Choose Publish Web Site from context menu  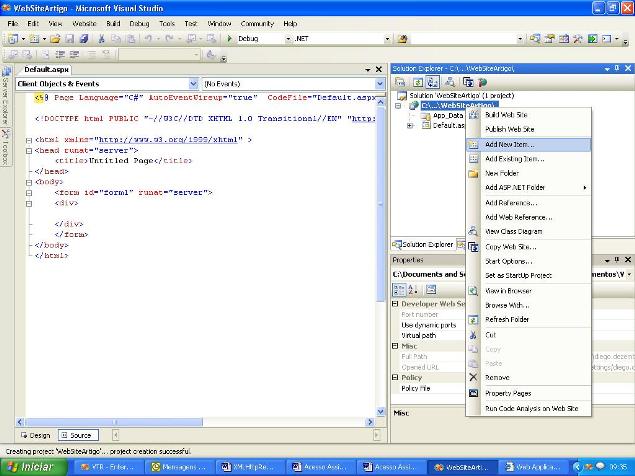(528, 129)
